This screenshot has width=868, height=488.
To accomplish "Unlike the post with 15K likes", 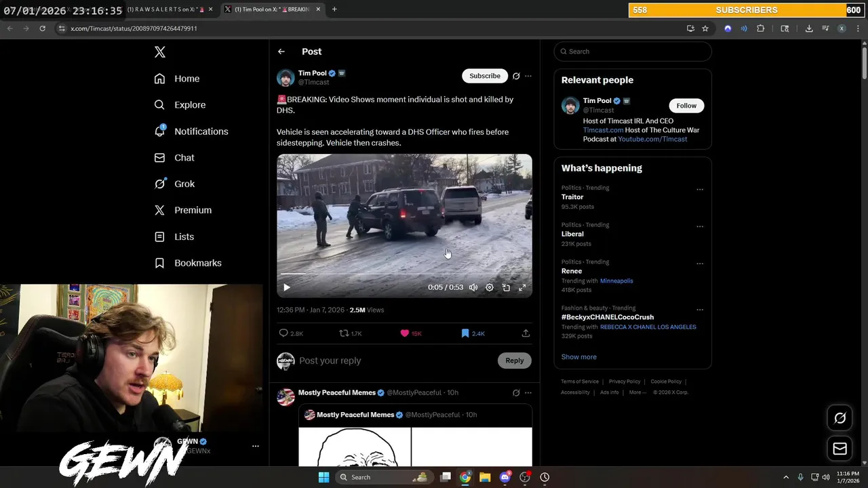I will tap(411, 333).
